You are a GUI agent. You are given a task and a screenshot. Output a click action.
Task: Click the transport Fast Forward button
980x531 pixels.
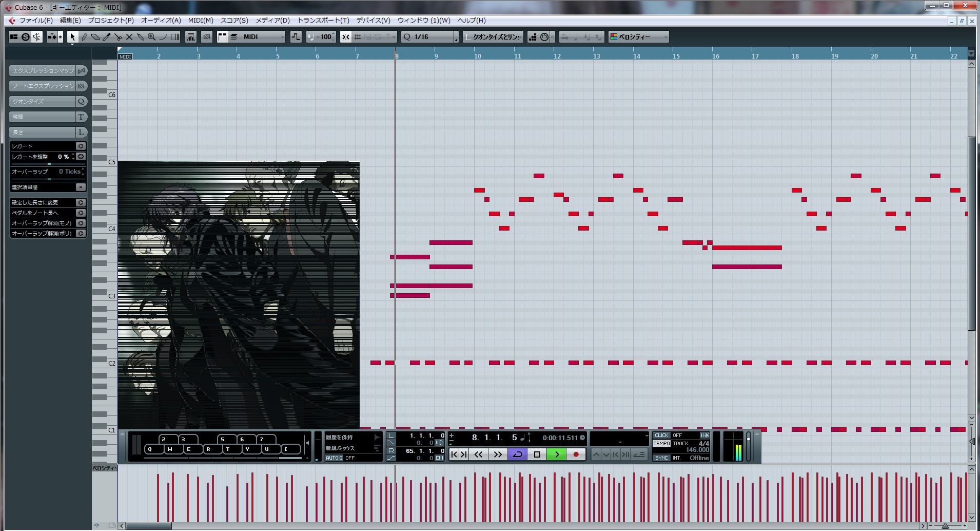point(498,454)
